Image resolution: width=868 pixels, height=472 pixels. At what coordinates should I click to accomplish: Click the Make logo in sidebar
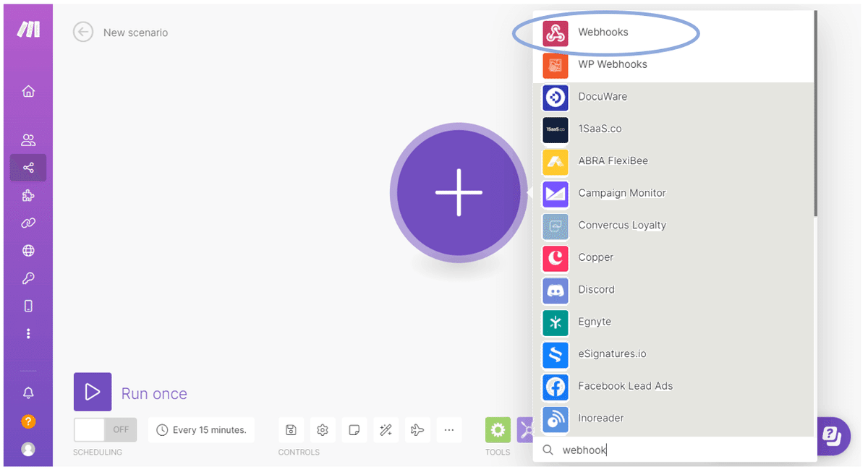point(28,30)
